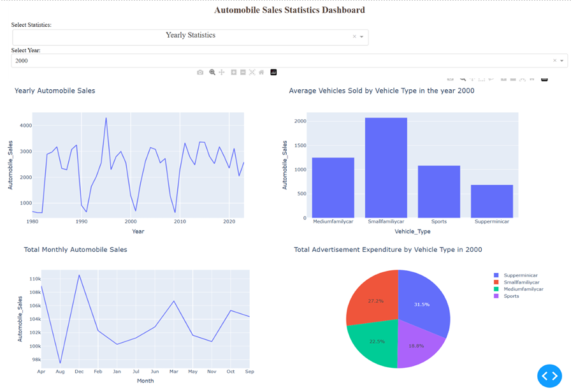This screenshot has height=392, width=571.
Task: Select the Zoom magnifier tool
Action: (212, 73)
